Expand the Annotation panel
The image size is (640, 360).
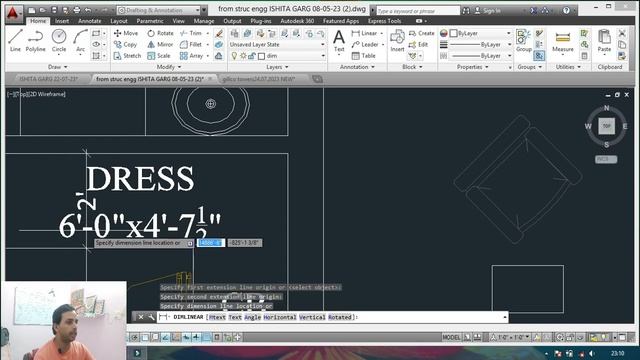coord(357,67)
